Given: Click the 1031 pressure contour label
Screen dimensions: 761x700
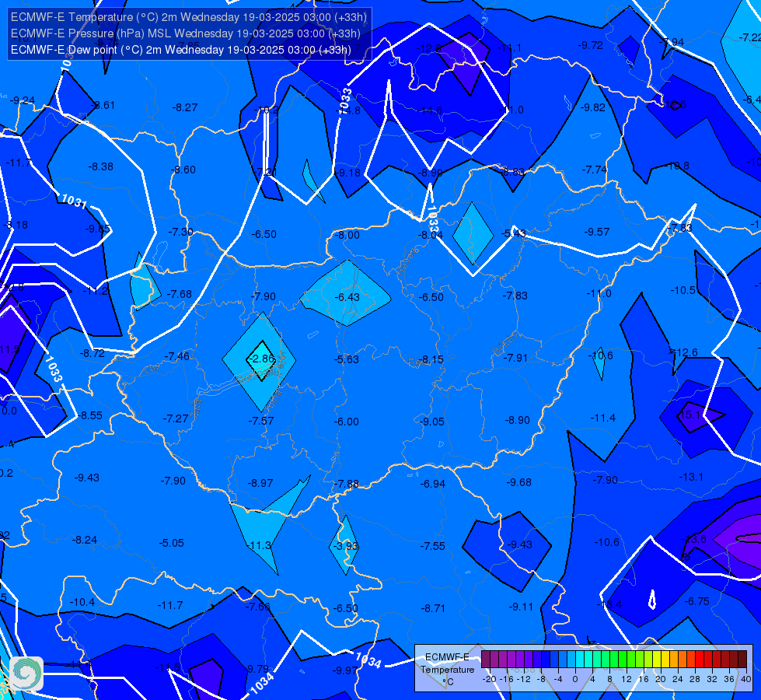Looking at the screenshot, I should (x=74, y=201).
